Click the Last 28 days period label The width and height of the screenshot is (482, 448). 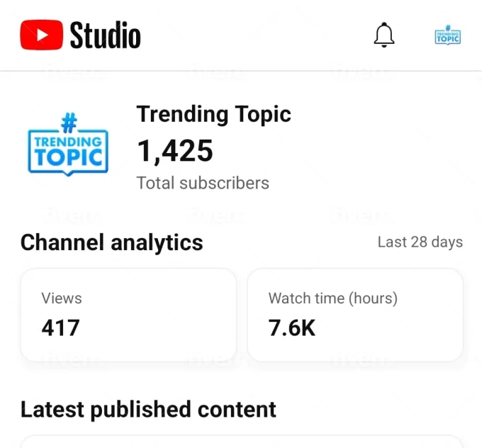(x=420, y=242)
